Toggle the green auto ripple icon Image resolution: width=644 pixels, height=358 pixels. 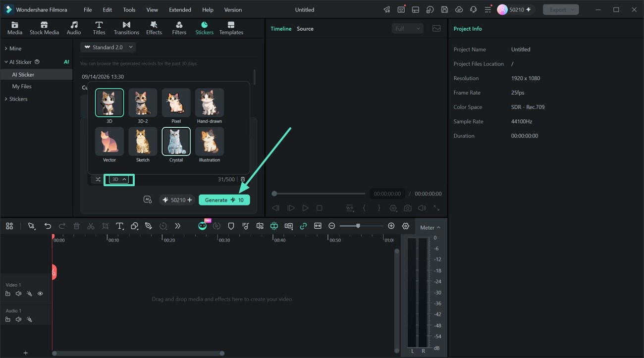tap(274, 226)
